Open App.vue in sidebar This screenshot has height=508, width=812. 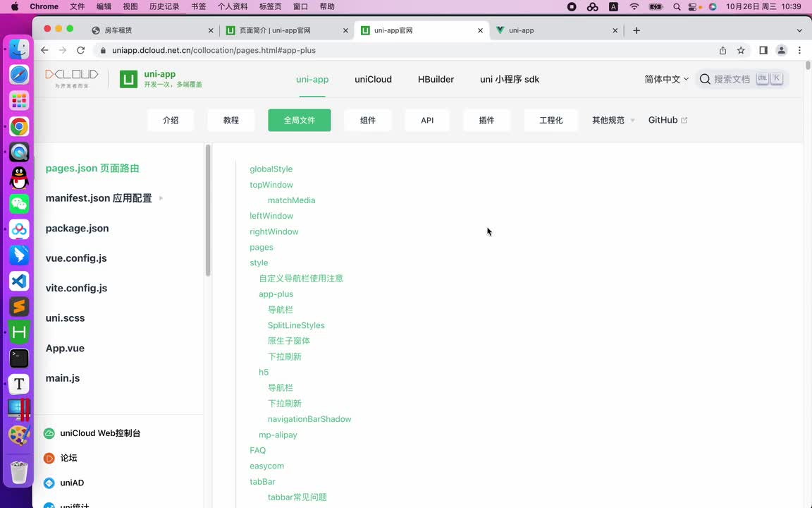(x=65, y=349)
